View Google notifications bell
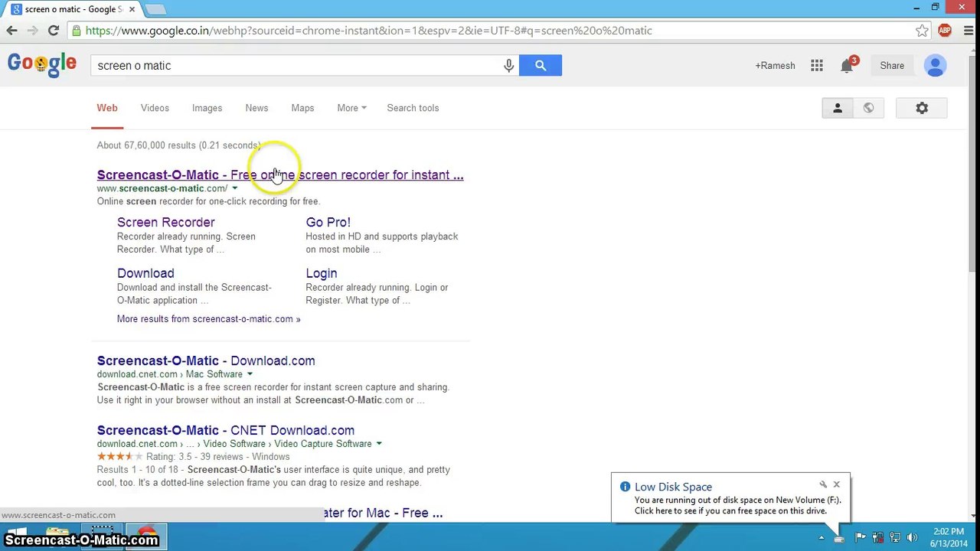Image resolution: width=980 pixels, height=551 pixels. [847, 66]
